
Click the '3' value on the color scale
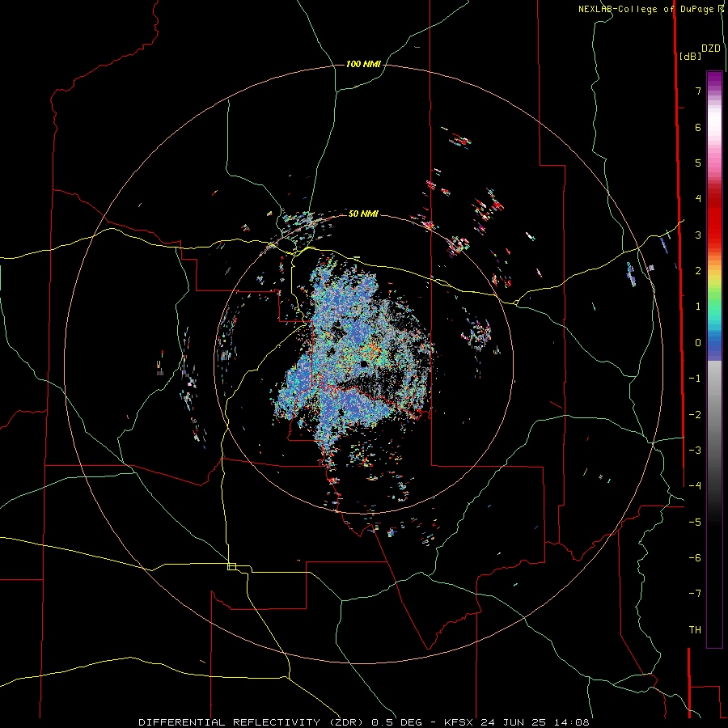pos(698,235)
